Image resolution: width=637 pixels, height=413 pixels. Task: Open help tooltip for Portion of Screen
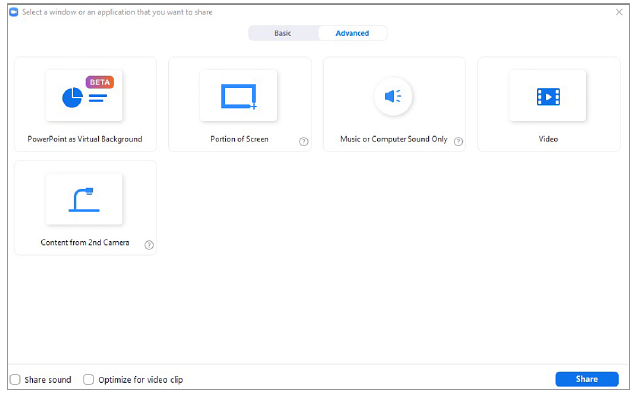coord(303,141)
